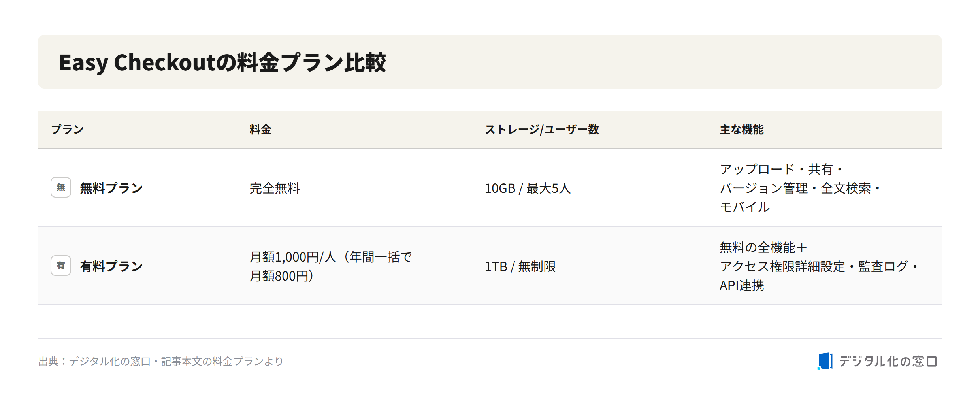This screenshot has height=407, width=980.
Task: Click the ストレージ/ユーザー数 column header
Action: pos(542,130)
